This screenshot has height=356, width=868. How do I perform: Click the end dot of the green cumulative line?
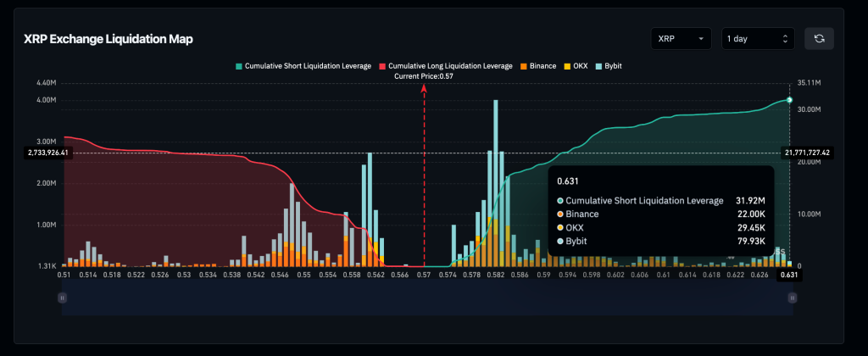(789, 100)
